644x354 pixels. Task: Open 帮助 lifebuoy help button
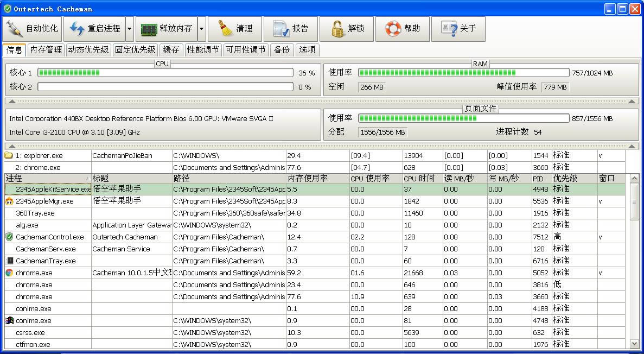click(403, 29)
